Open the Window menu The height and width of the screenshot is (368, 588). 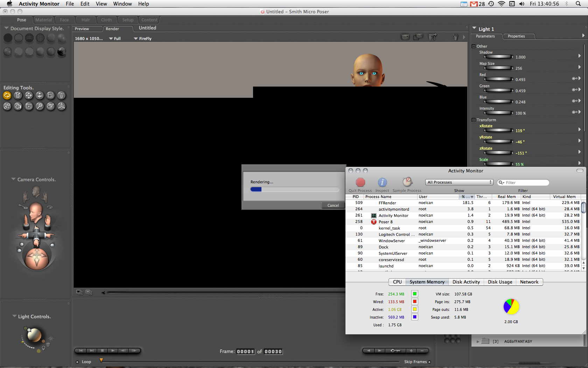point(122,4)
